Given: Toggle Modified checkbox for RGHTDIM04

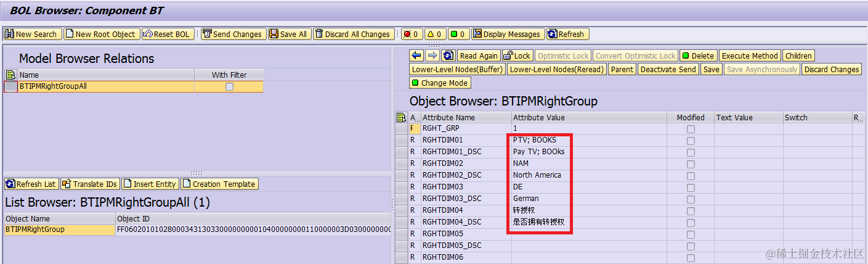Looking at the screenshot, I should [691, 211].
